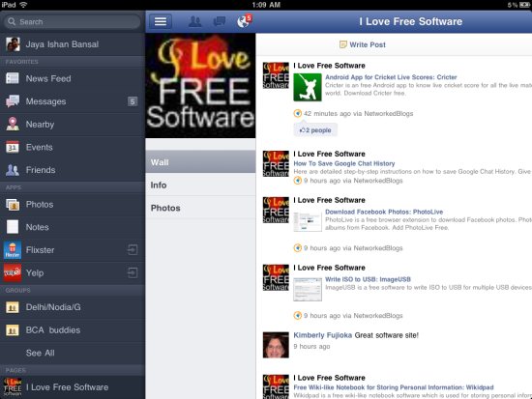Click NetworkedBlogs icon on 42 minutes post
532x399 pixels.
(x=298, y=113)
